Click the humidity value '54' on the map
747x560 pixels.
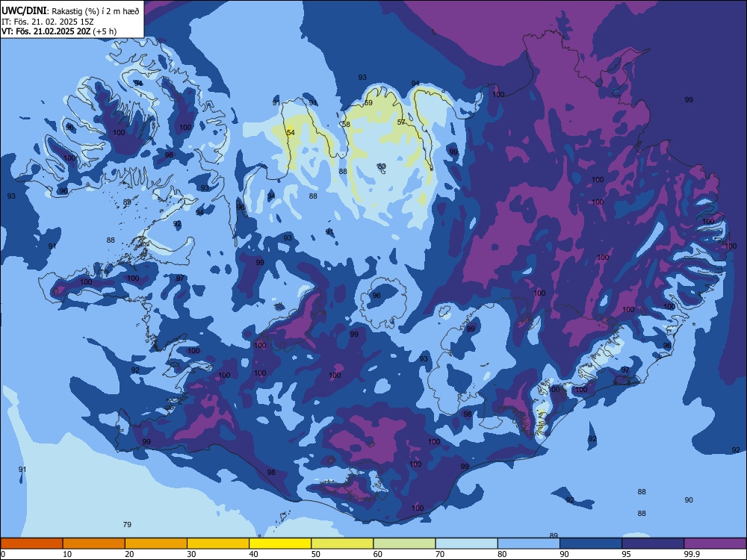click(291, 132)
